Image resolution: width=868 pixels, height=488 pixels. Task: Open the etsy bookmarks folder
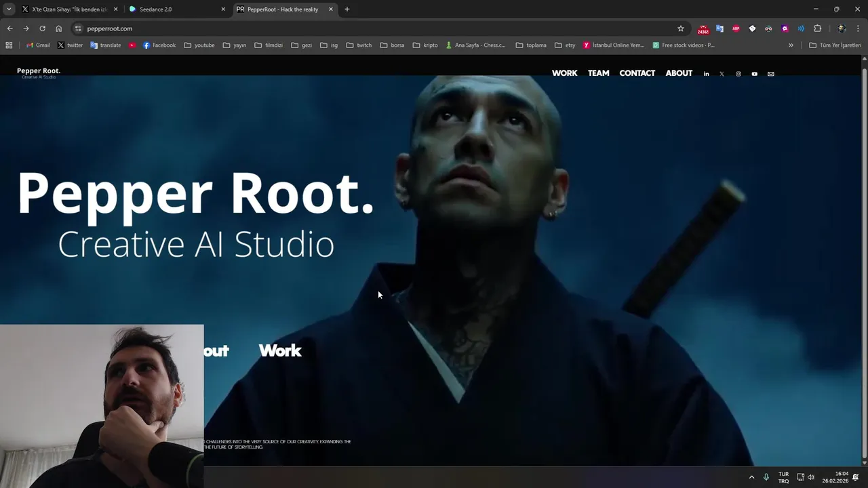click(x=564, y=45)
